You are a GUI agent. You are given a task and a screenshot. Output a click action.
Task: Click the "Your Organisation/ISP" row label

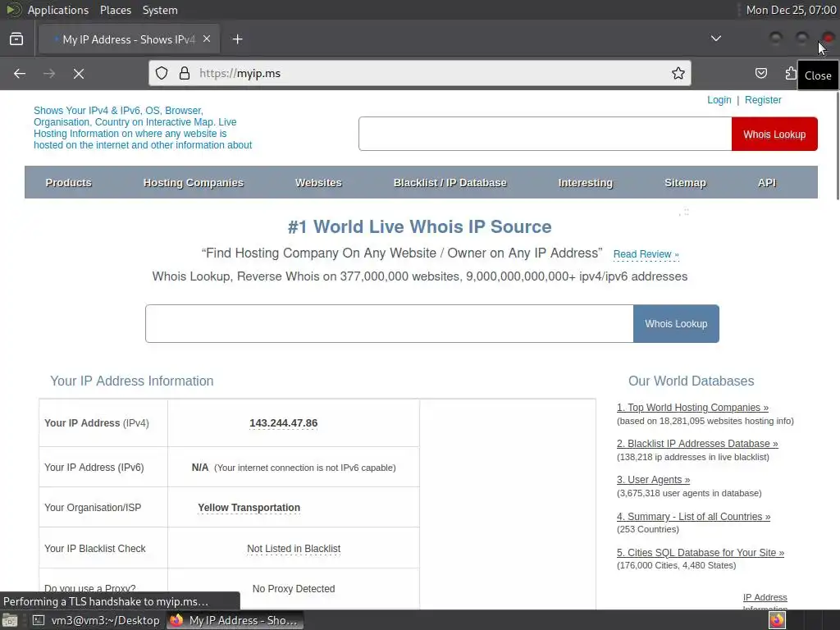click(x=93, y=507)
